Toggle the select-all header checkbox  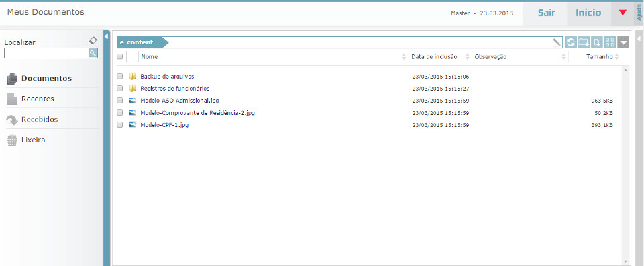pyautogui.click(x=119, y=56)
